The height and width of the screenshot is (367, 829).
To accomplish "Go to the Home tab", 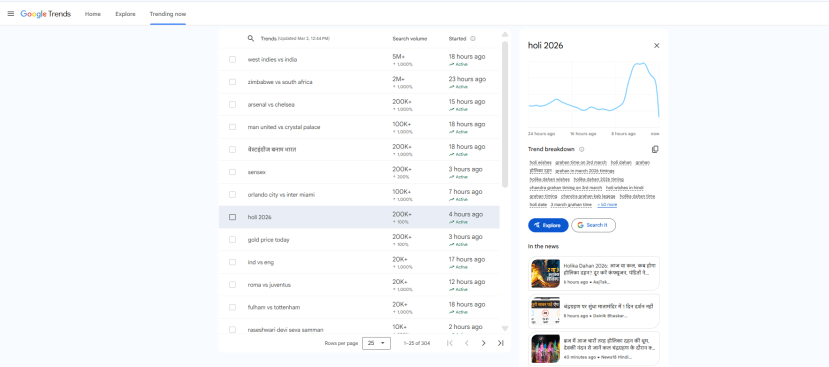I will coord(93,14).
